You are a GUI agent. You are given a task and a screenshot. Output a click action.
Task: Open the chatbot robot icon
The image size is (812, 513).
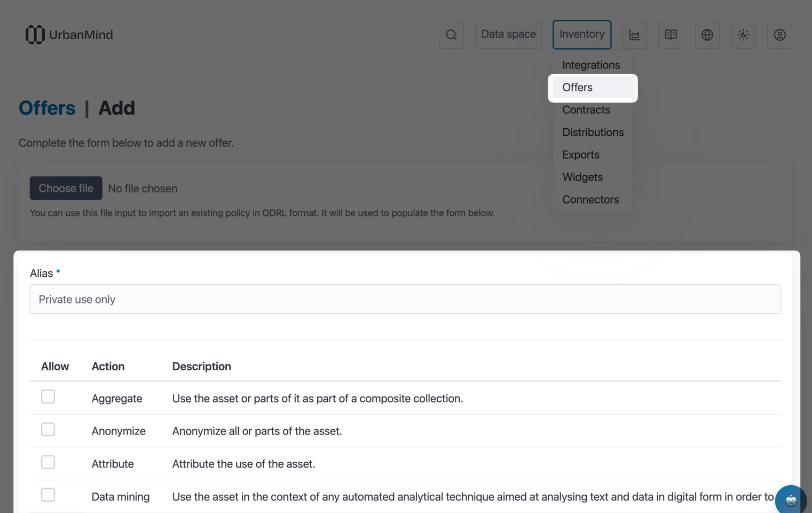click(791, 501)
